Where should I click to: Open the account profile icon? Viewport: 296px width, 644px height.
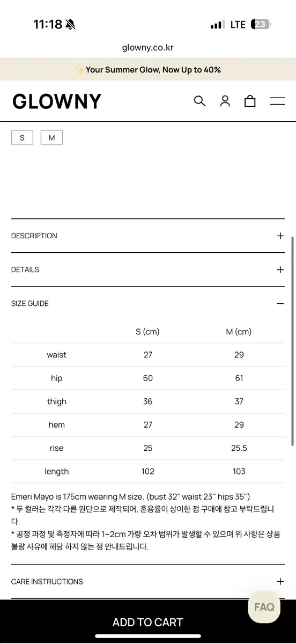(225, 101)
